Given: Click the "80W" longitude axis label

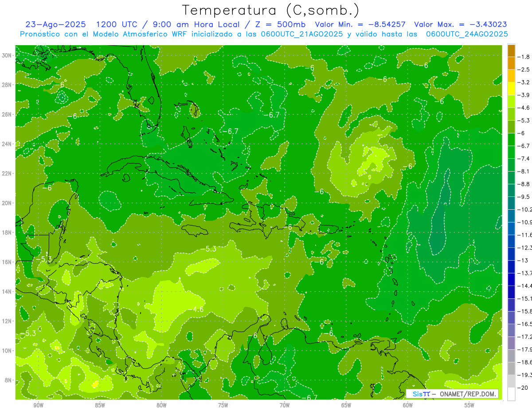Looking at the screenshot, I should tap(161, 406).
